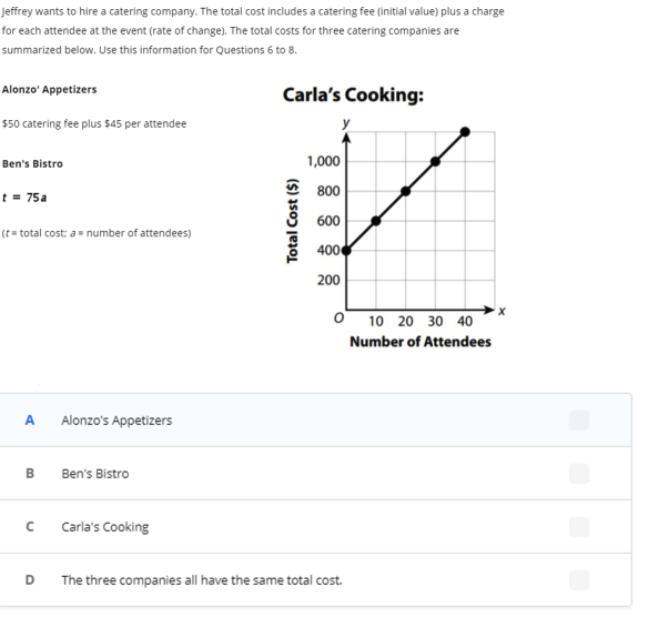Mark the checkbox for answer C Carla's Cooking
Screen dimensions: 668x640
(x=578, y=527)
